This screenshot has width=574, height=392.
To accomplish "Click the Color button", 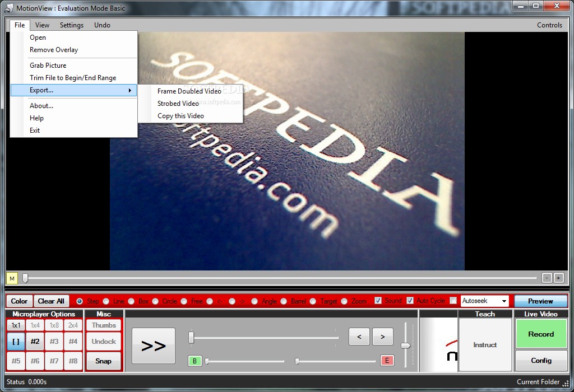I will coord(20,301).
